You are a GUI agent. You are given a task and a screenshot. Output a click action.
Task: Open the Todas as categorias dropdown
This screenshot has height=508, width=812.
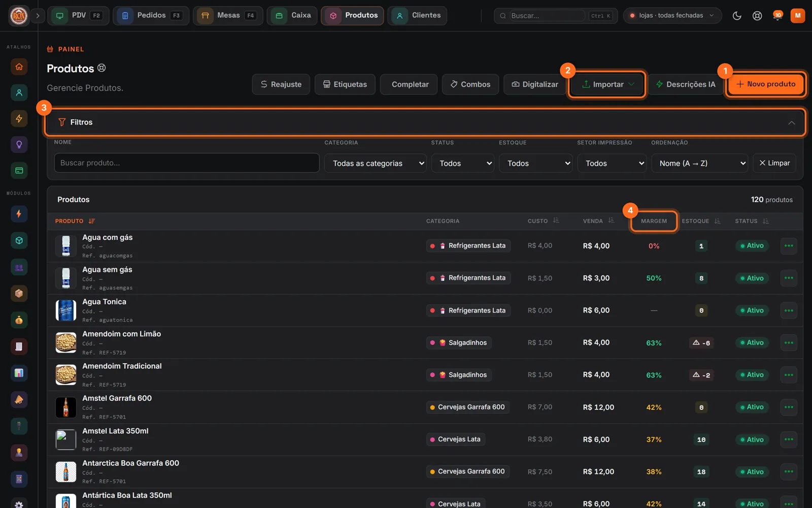[376, 163]
